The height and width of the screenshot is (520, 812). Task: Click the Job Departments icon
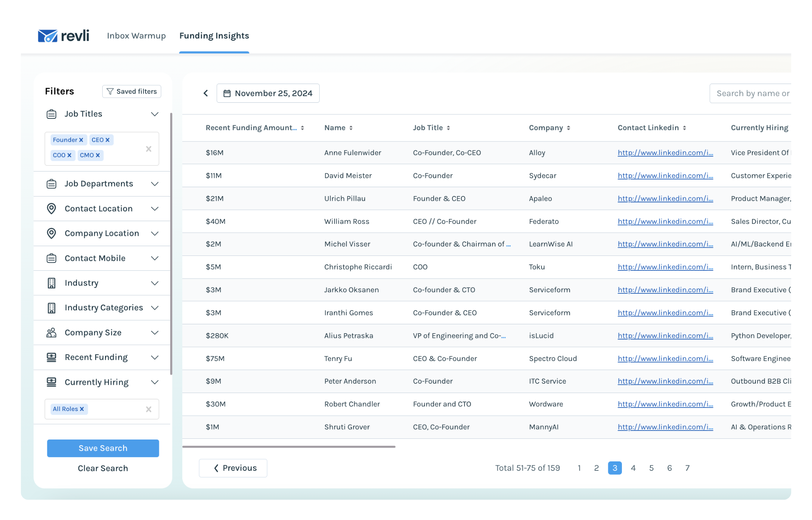pyautogui.click(x=52, y=184)
